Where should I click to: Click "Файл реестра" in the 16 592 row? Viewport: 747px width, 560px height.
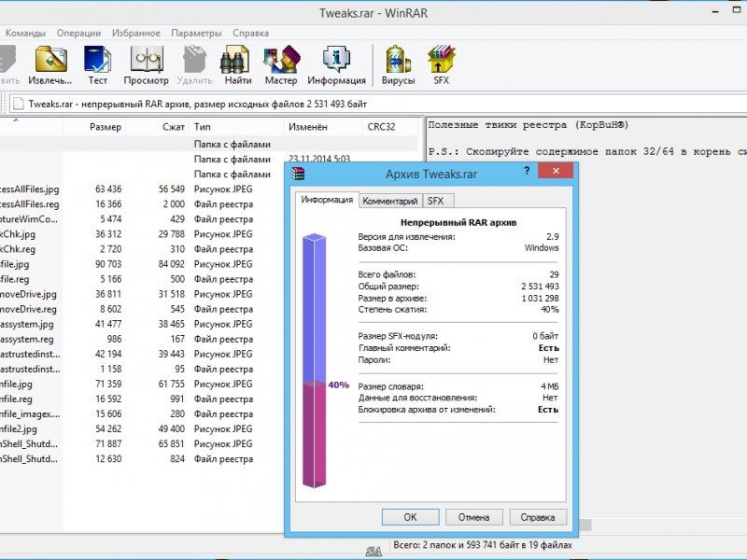tap(223, 399)
